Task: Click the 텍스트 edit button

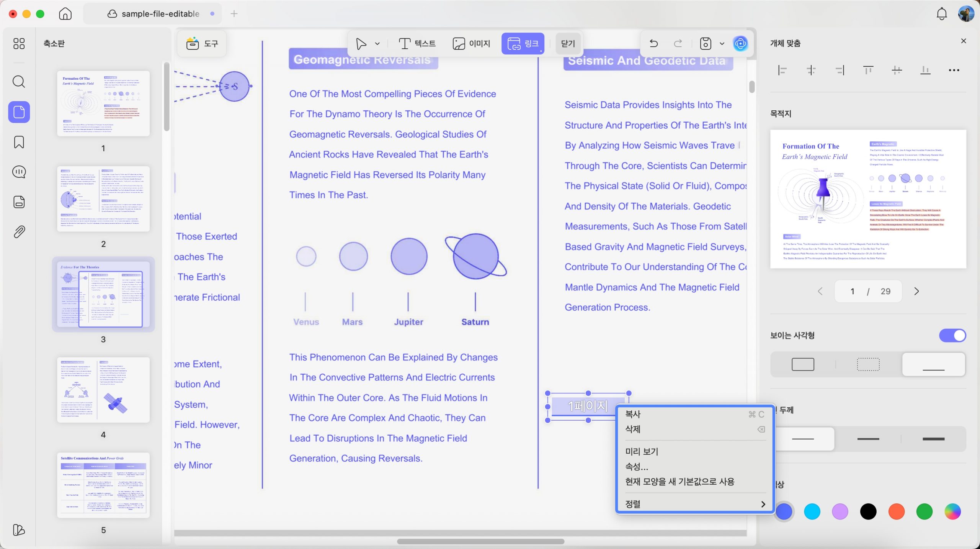Action: [416, 44]
